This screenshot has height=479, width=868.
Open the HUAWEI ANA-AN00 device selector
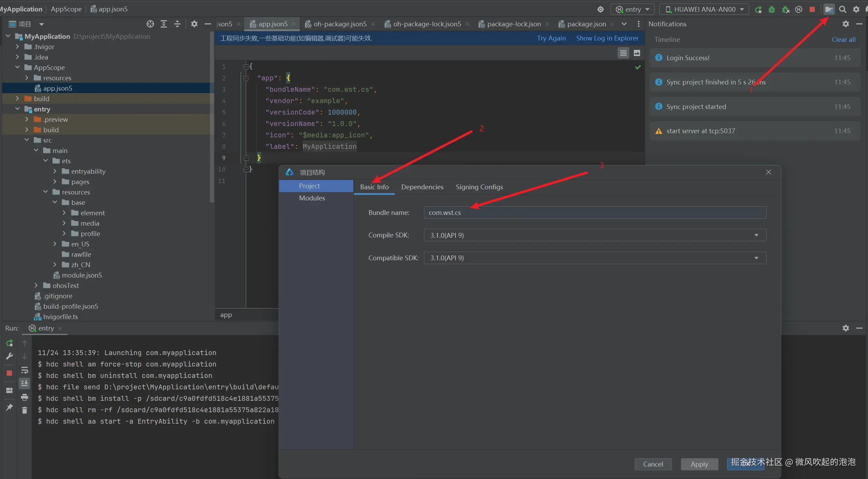coord(704,9)
